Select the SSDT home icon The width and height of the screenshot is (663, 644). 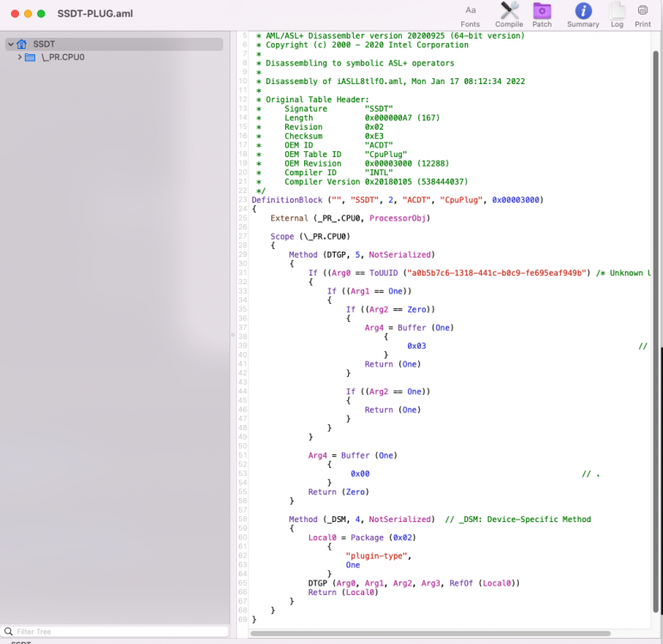click(21, 44)
